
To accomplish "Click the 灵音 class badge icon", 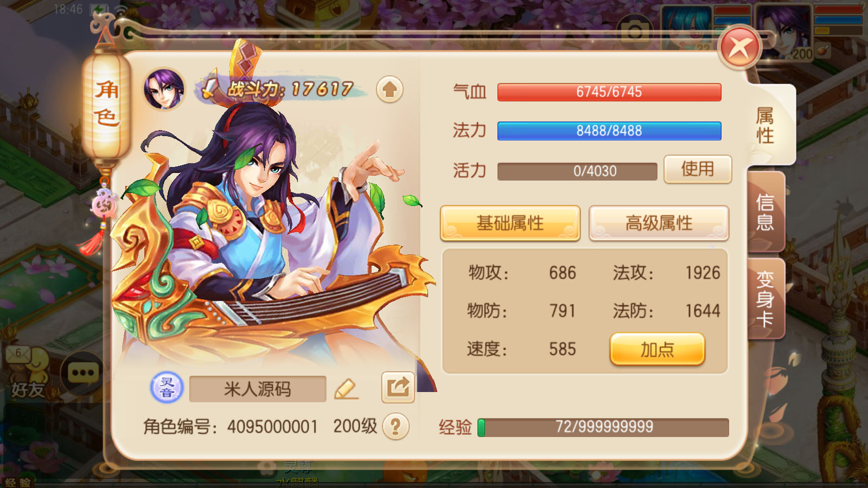I will [167, 388].
